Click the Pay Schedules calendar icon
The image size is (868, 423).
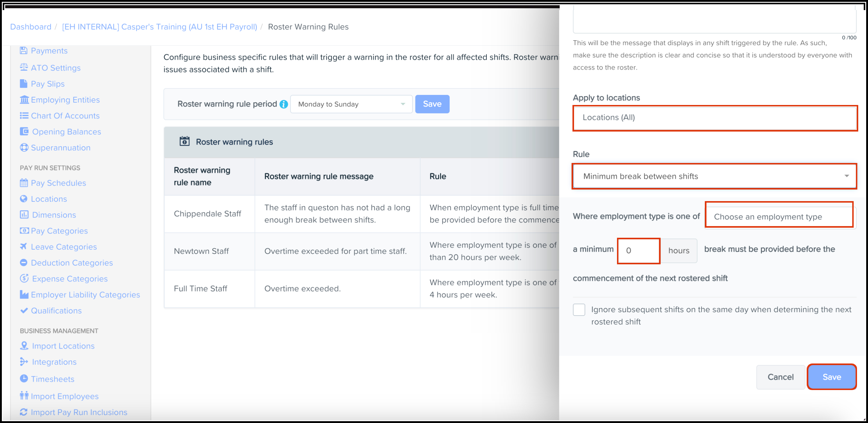[23, 183]
